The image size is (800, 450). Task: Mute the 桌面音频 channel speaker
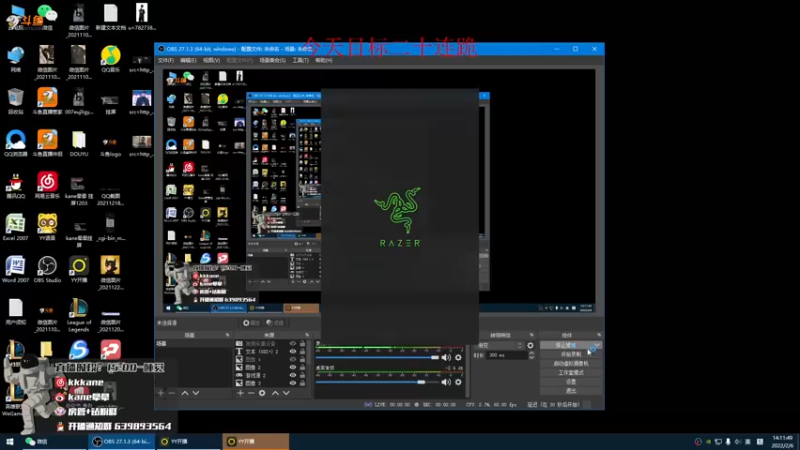pos(446,382)
